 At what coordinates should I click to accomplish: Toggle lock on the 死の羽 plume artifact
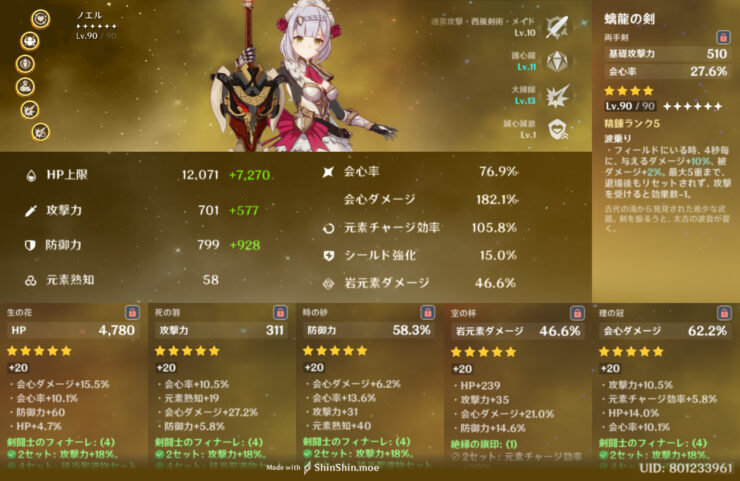tap(280, 312)
